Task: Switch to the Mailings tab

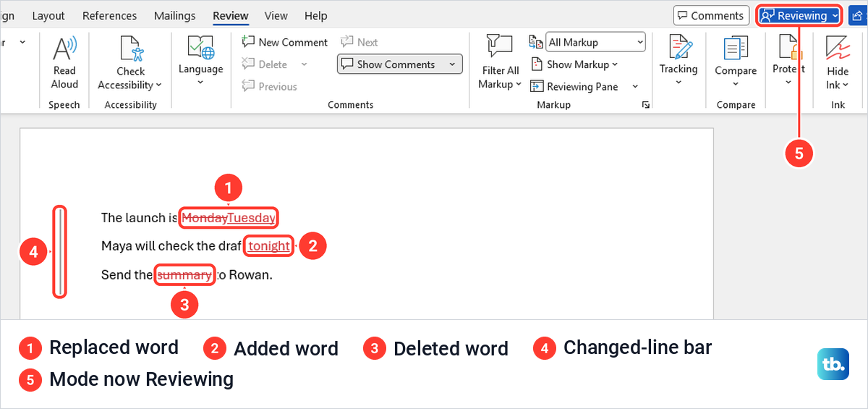Action: [174, 15]
